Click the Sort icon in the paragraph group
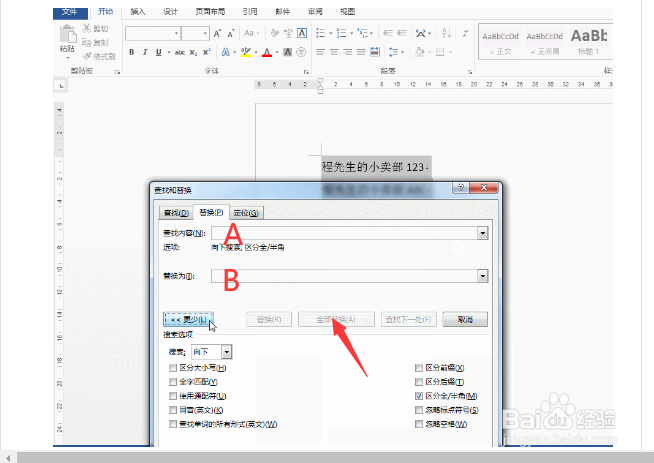The height and width of the screenshot is (463, 654). [x=446, y=33]
